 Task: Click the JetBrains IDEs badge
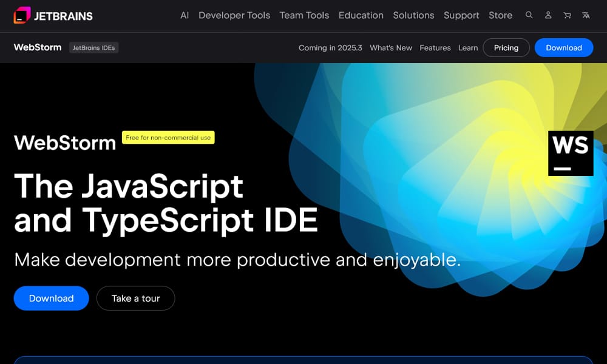[93, 47]
